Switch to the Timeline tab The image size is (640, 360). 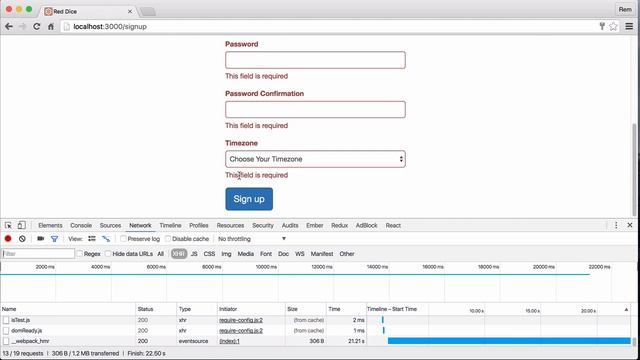coord(170,225)
